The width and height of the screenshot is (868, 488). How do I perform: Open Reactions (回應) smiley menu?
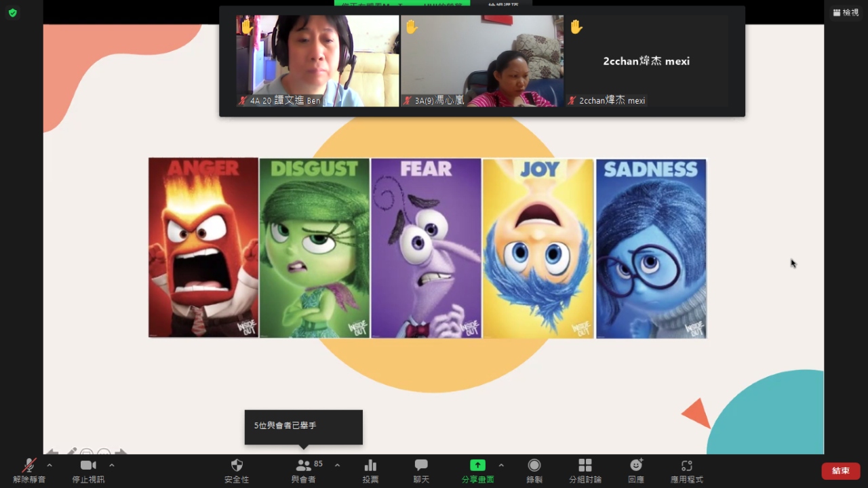[x=636, y=470]
